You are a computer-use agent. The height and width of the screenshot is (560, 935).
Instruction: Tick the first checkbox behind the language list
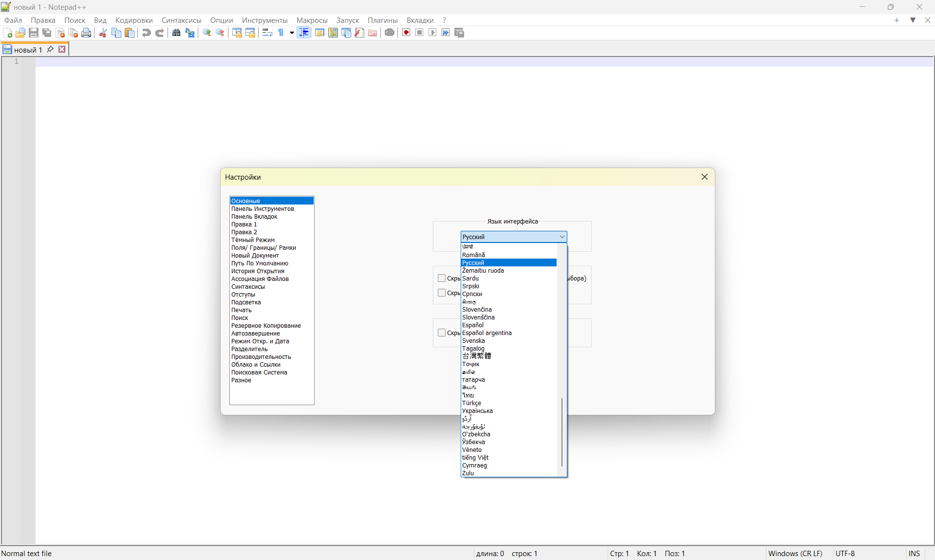click(442, 278)
